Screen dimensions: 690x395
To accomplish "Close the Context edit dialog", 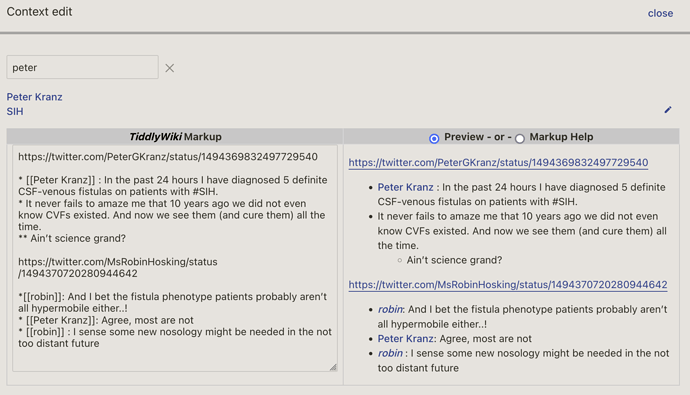I will (x=660, y=13).
